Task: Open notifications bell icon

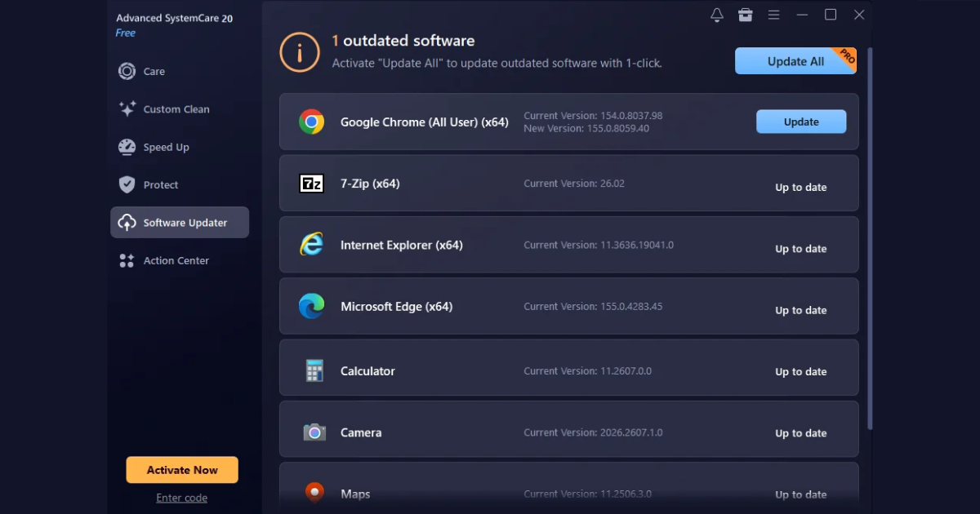Action: point(717,15)
